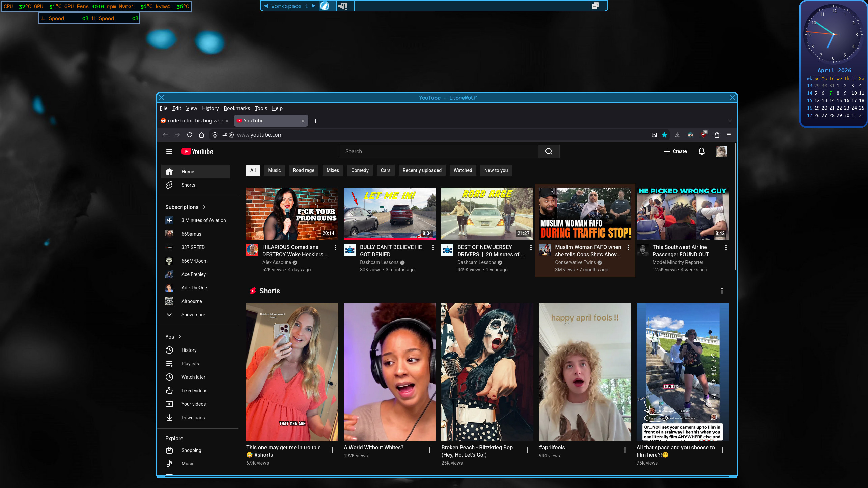Open the list all tabs dropdown arrow
The image size is (868, 488).
point(730,121)
